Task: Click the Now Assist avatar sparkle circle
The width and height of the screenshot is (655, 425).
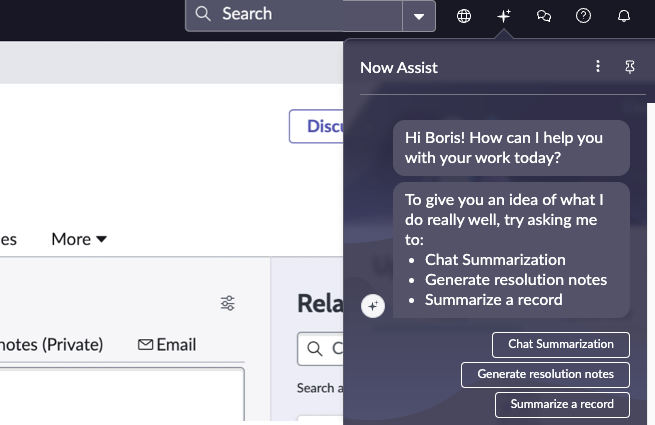Action: pyautogui.click(x=373, y=306)
